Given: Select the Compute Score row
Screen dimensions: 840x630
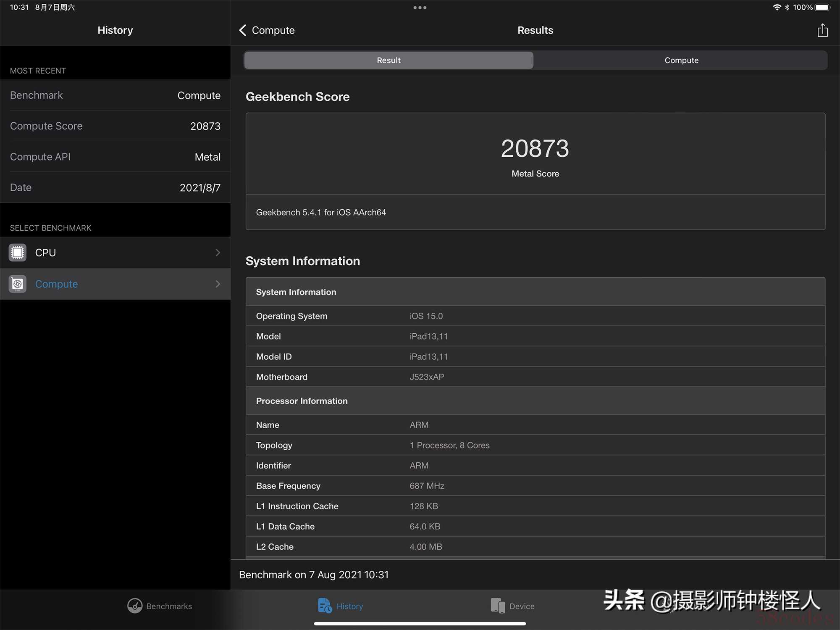Looking at the screenshot, I should pyautogui.click(x=115, y=126).
